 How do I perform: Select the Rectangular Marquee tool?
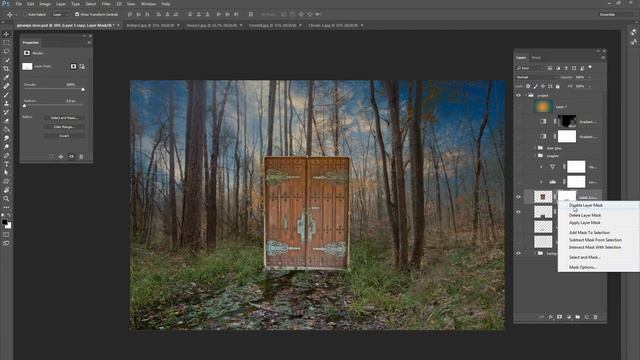6,43
